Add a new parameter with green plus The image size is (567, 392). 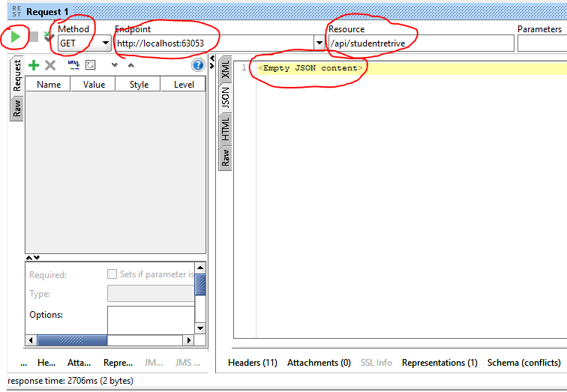coord(34,65)
